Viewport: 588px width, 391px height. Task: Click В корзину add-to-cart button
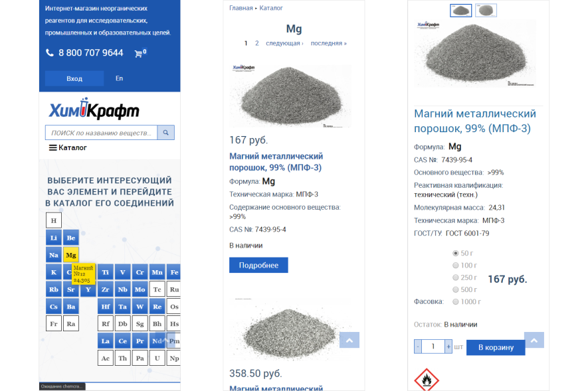click(496, 348)
